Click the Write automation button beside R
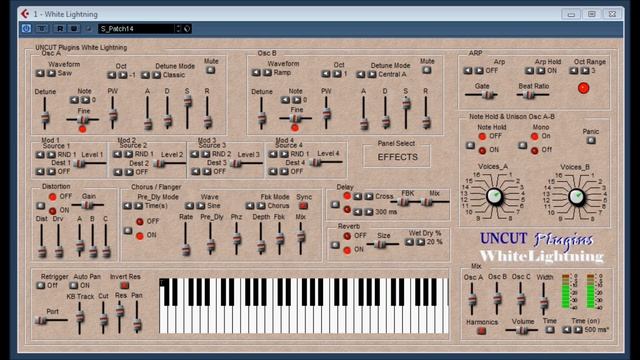This screenshot has width=640, height=360. pos(73,29)
